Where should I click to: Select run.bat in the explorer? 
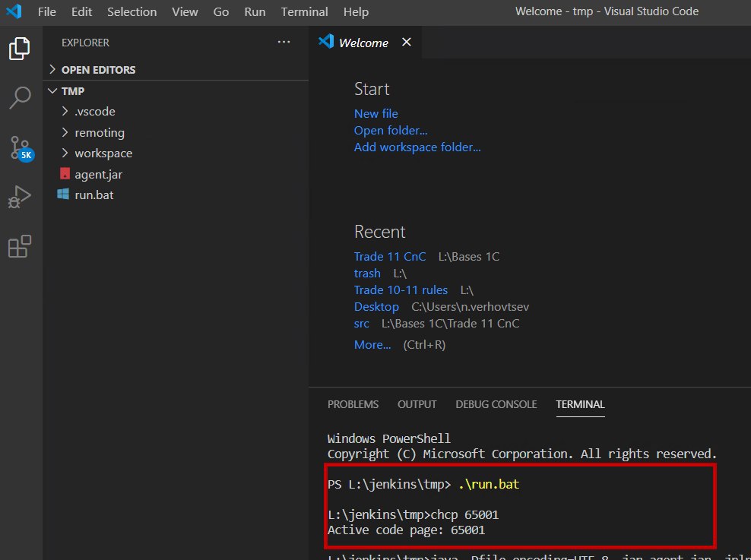point(176,195)
